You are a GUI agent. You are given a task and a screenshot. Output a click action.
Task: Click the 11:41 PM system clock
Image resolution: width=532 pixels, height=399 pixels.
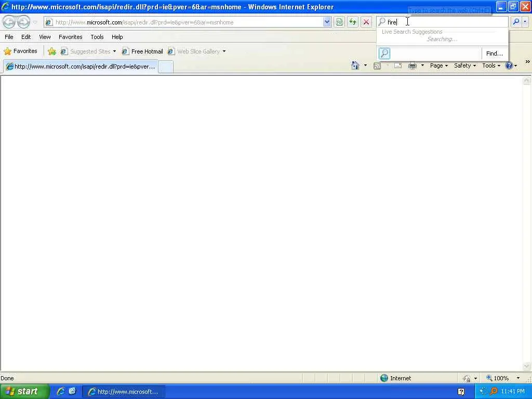coord(512,392)
